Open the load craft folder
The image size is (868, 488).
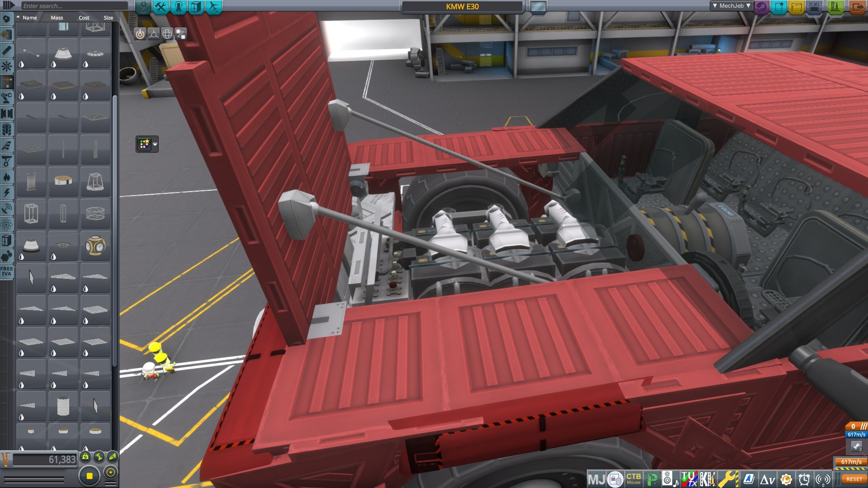pos(797,7)
